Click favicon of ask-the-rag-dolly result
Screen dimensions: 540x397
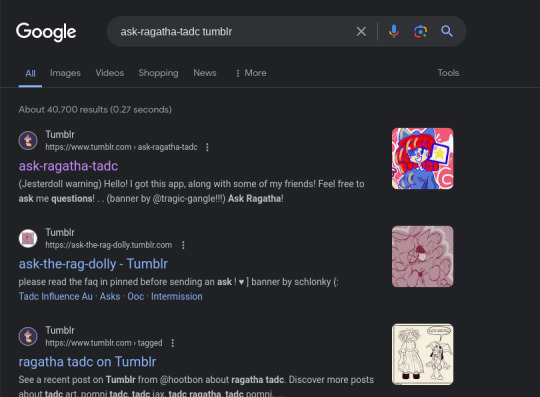pyautogui.click(x=28, y=238)
